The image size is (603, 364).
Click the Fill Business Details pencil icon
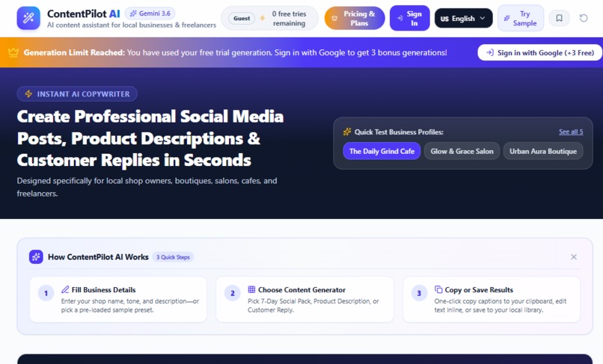point(65,289)
